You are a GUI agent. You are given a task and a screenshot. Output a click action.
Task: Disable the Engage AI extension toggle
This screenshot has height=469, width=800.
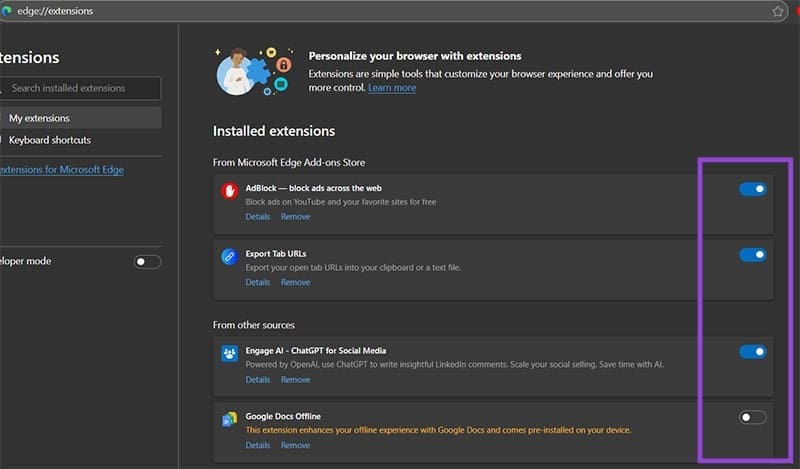pos(753,351)
